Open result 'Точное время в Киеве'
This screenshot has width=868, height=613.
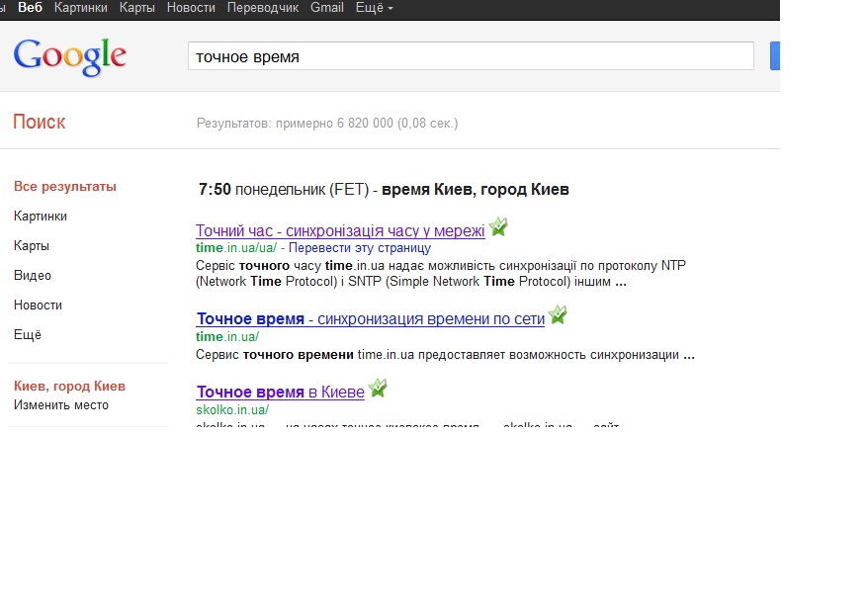pyautogui.click(x=280, y=393)
